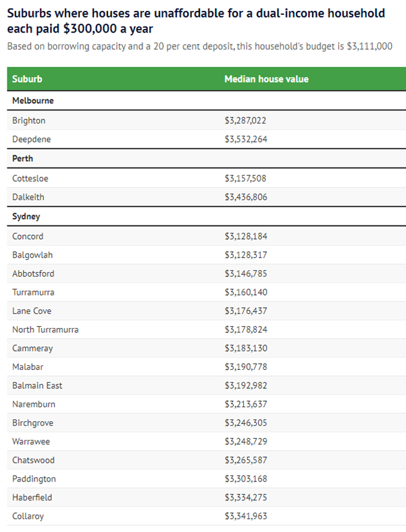
Task: Select the Concord row name
Action: tap(28, 236)
